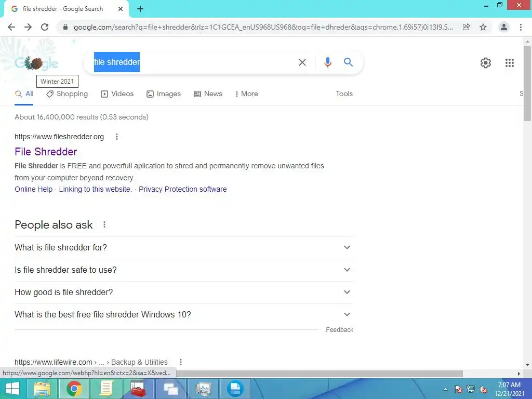
Task: Switch to the News tab
Action: (x=208, y=94)
